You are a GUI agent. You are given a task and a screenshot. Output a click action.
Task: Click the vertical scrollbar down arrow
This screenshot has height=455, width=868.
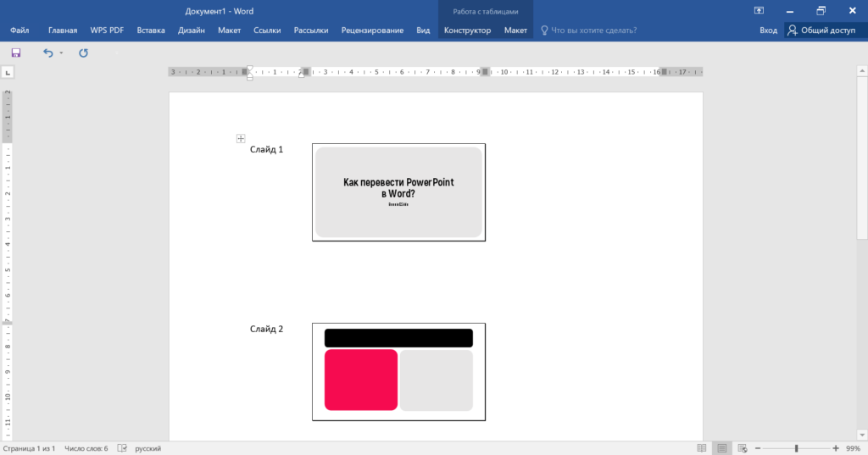(x=862, y=435)
